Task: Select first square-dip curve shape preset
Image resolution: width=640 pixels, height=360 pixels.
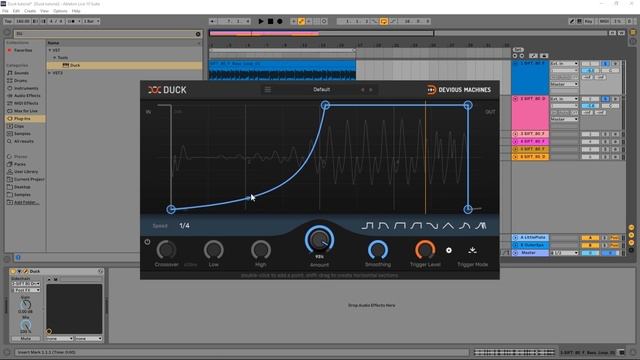Action: (x=367, y=226)
